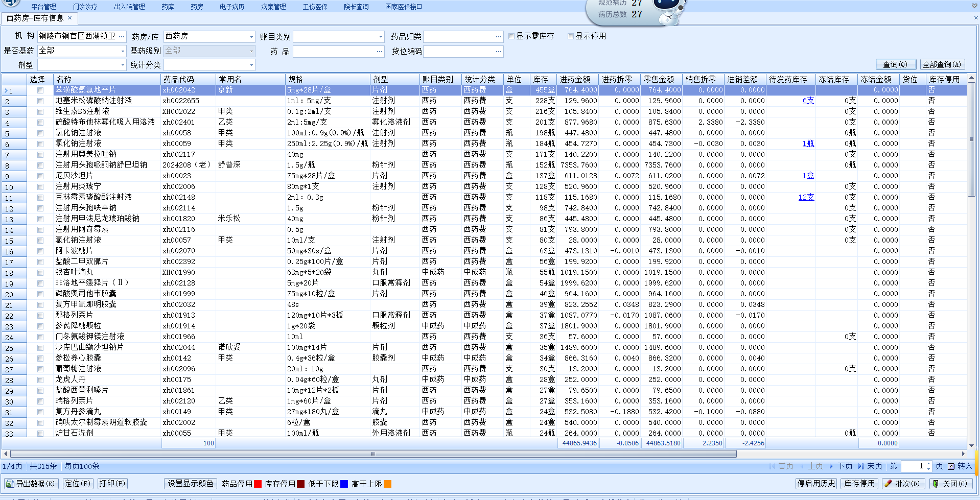Viewport: 980px width, 500px height.
Task: Open the 院长查询 menu
Action: point(356,7)
